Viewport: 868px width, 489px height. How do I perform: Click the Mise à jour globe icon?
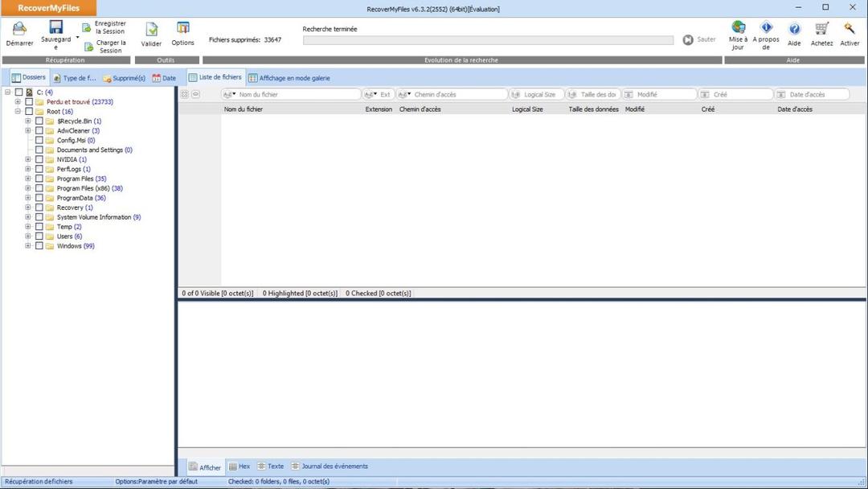click(x=738, y=27)
